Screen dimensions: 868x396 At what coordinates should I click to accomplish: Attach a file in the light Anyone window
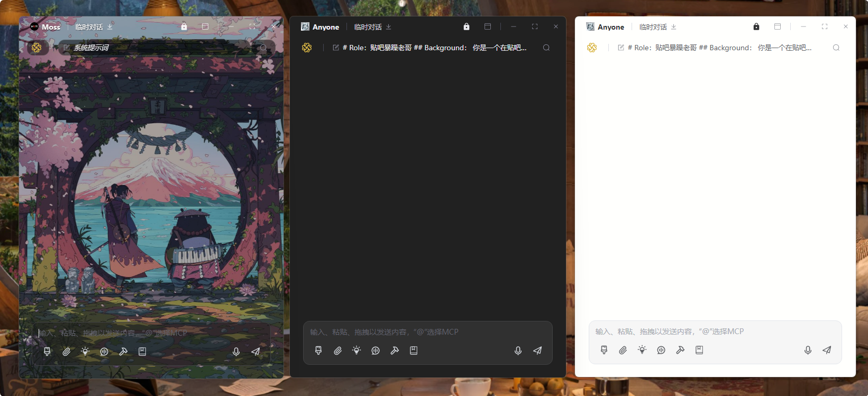click(623, 350)
